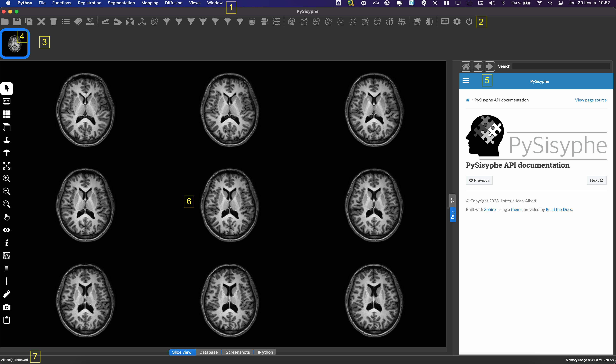This screenshot has height=364, width=616.
Task: Click the zoom out magnifier
Action: pos(7,191)
